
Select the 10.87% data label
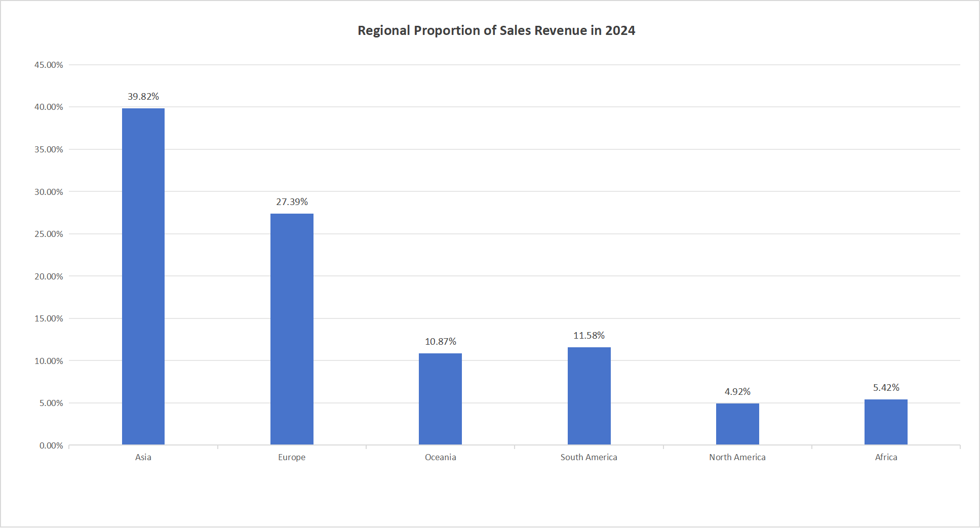(440, 342)
